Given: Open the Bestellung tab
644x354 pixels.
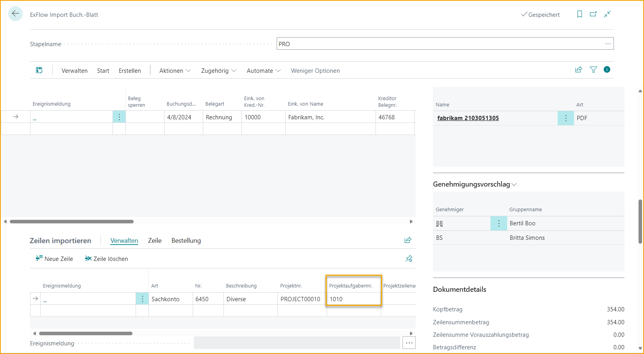Looking at the screenshot, I should pyautogui.click(x=186, y=241).
